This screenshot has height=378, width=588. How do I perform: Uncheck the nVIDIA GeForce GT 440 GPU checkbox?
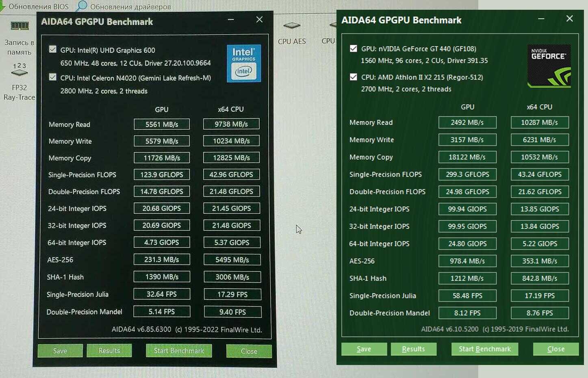354,48
